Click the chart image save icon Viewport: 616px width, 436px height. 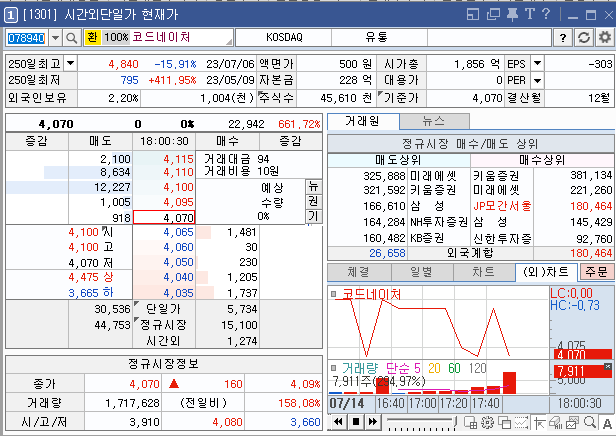(x=573, y=423)
